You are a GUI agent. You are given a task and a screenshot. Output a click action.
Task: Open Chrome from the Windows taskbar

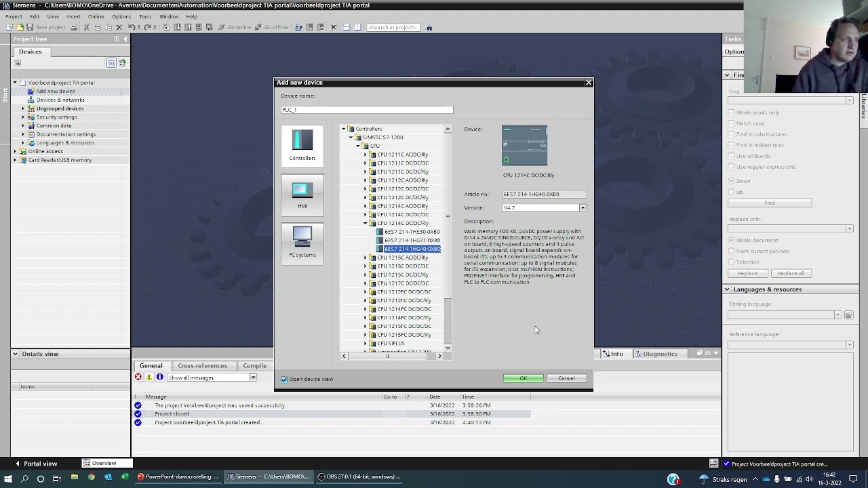pos(91,477)
